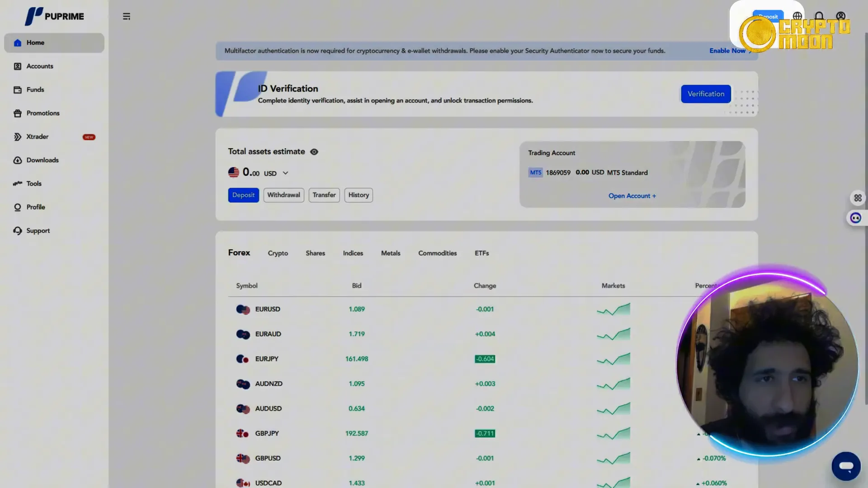Click the EURJPY flag icon

tap(242, 359)
